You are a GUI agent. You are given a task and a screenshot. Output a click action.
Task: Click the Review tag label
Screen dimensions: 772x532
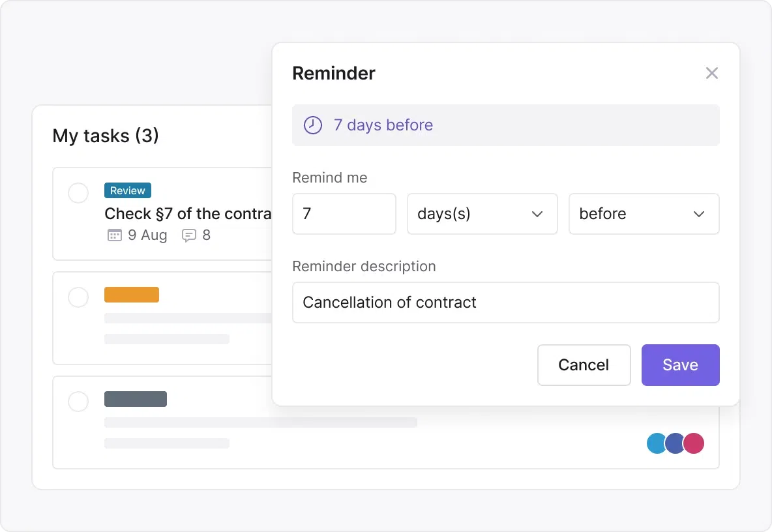click(x=128, y=190)
